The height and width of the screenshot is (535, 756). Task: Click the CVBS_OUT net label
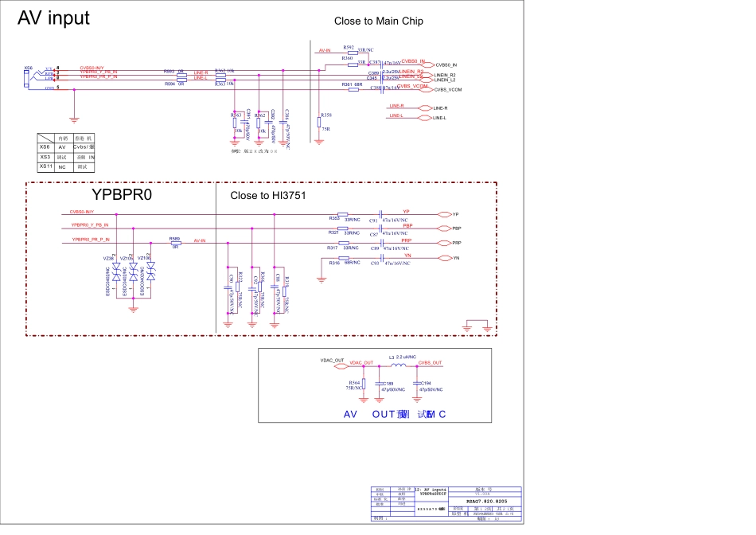pos(430,363)
